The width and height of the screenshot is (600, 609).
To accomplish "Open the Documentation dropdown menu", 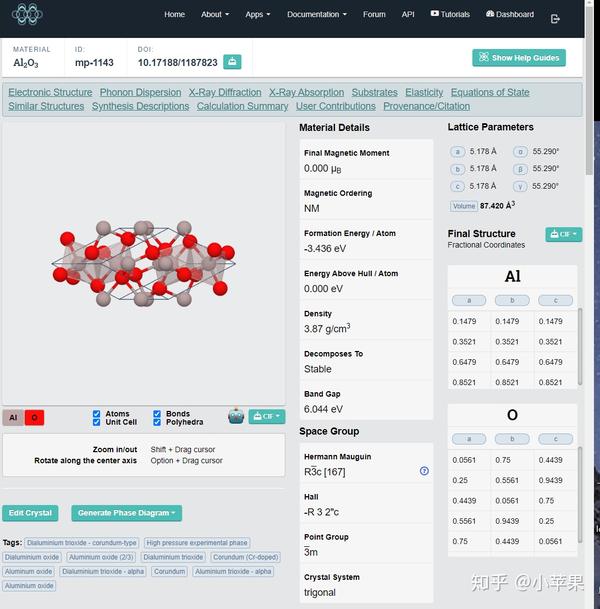I will tap(317, 14).
